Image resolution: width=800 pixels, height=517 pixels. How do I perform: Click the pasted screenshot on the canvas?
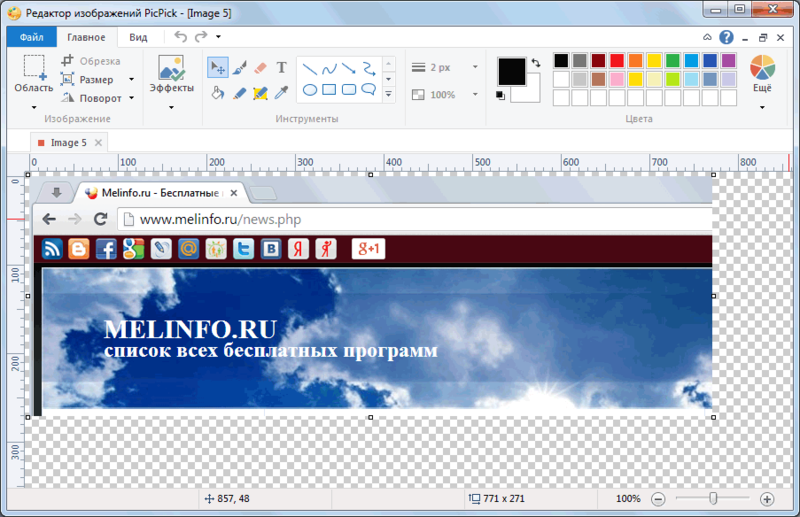[370, 296]
